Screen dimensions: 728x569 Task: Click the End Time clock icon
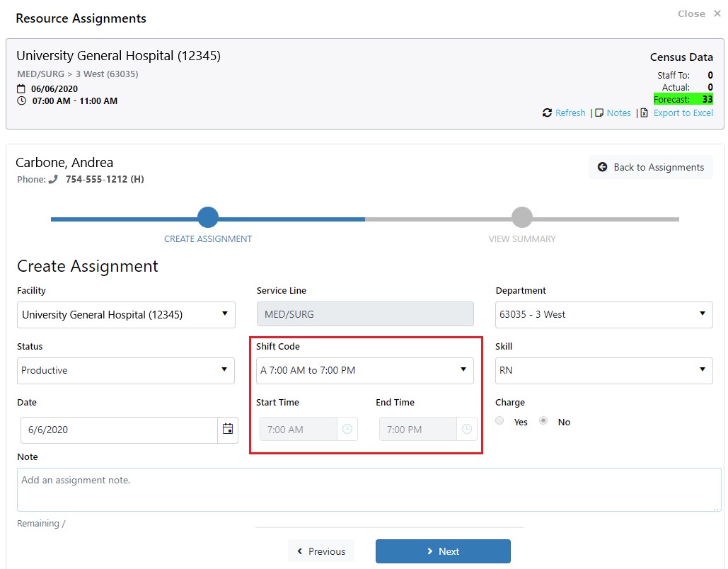click(467, 430)
